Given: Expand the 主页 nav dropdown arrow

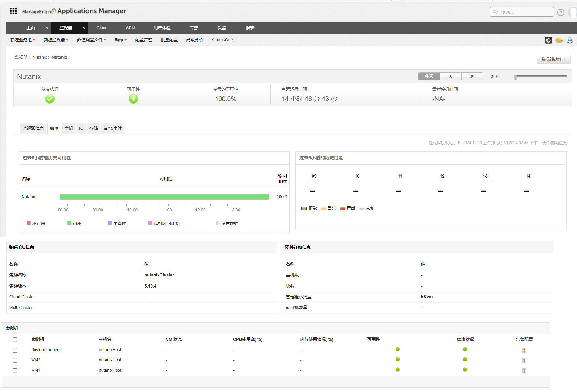Looking at the screenshot, I should 47,28.
